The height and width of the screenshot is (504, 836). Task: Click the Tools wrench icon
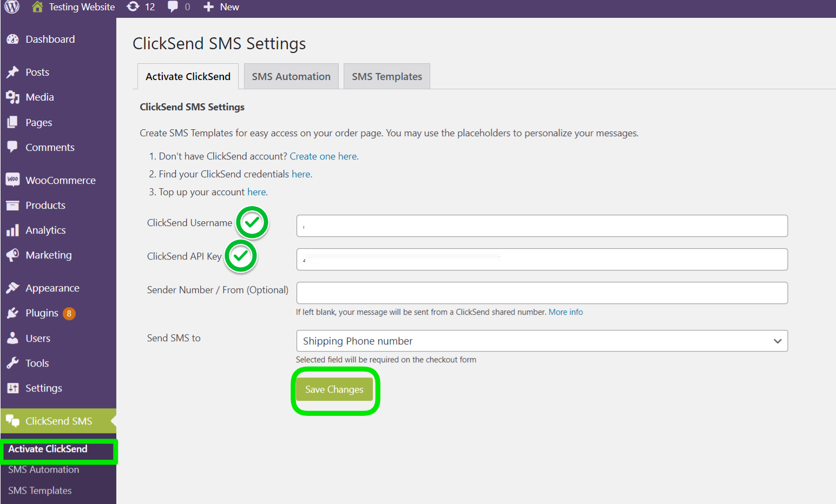tap(12, 363)
